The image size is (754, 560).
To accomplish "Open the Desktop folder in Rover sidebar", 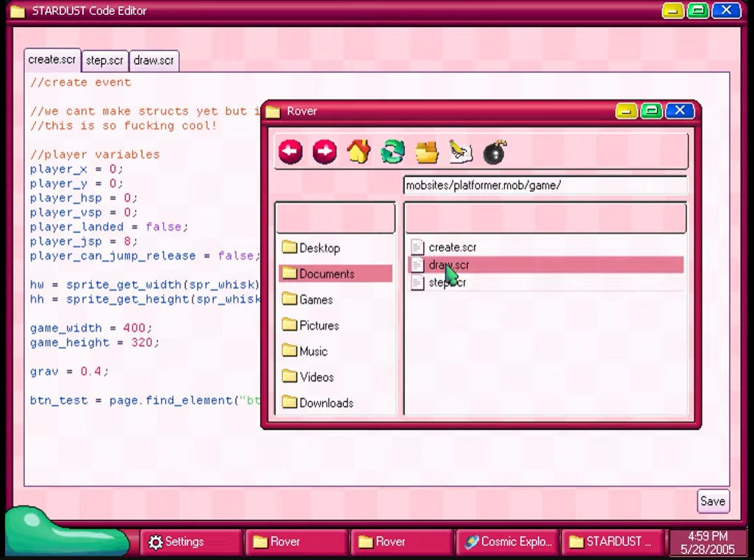I will [335, 248].
